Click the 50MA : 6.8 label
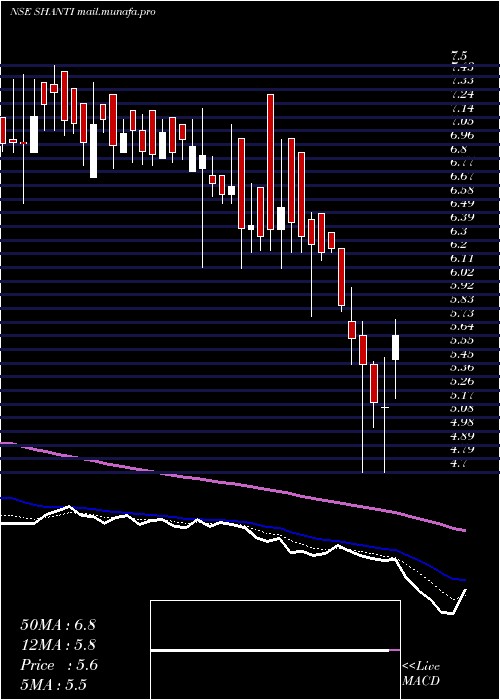 pos(58,625)
